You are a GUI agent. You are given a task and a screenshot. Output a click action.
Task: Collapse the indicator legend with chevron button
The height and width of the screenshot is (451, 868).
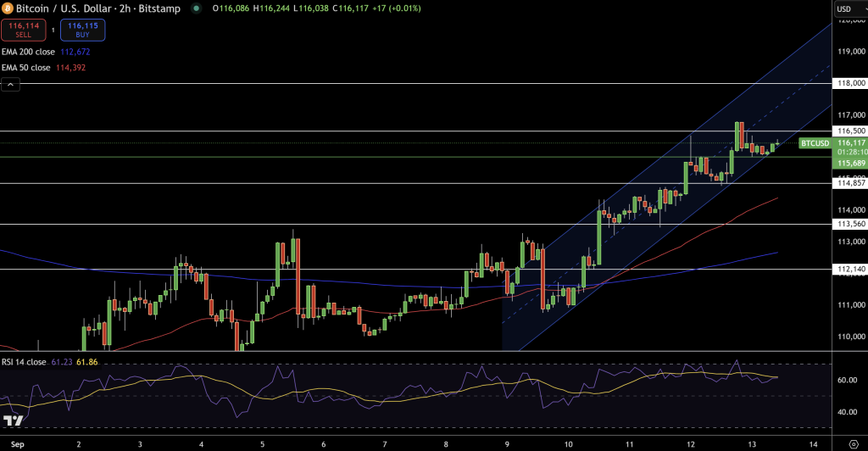point(10,84)
